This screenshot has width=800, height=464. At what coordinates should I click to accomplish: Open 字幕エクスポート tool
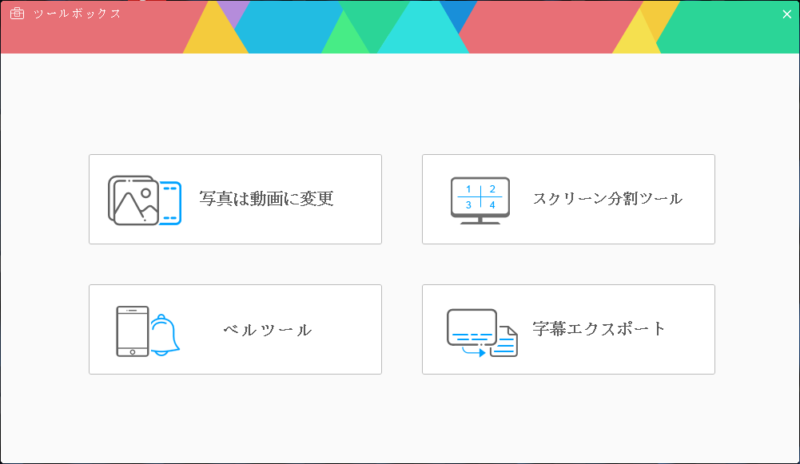point(568,329)
